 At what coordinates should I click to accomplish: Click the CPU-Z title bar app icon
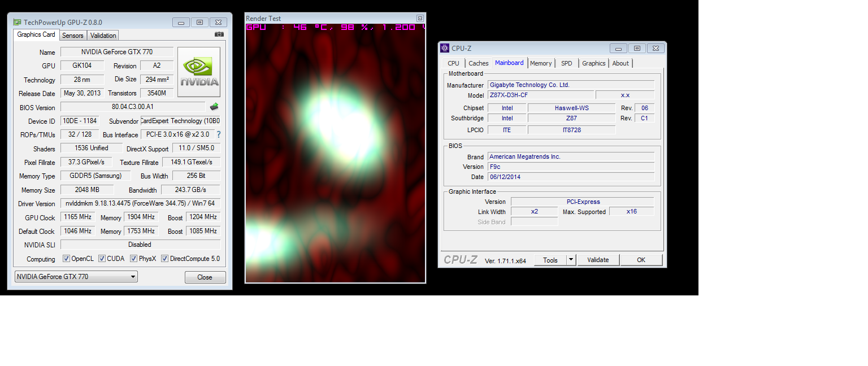[445, 48]
